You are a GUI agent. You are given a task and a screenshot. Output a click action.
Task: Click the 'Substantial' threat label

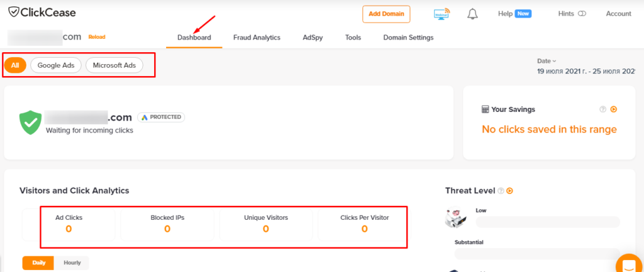point(469,242)
